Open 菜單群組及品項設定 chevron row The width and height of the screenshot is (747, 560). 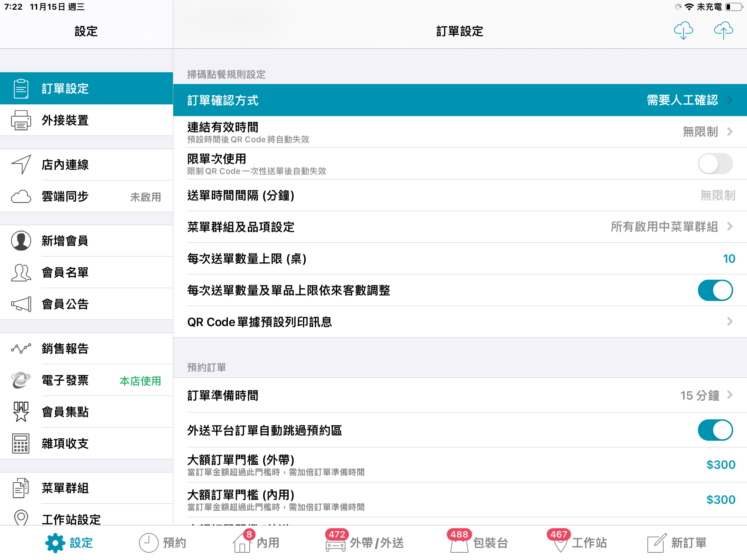pos(460,227)
